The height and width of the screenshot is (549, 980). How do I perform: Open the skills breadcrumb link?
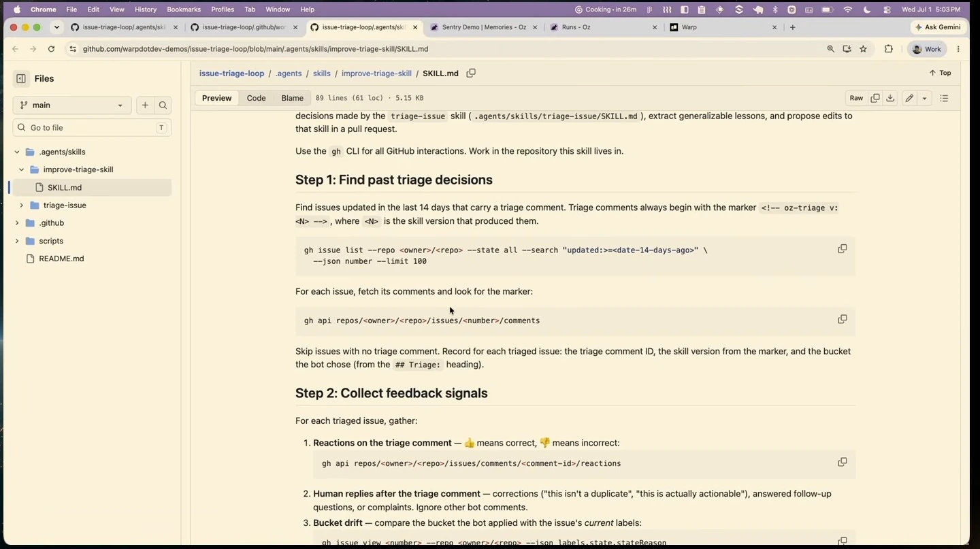point(322,73)
